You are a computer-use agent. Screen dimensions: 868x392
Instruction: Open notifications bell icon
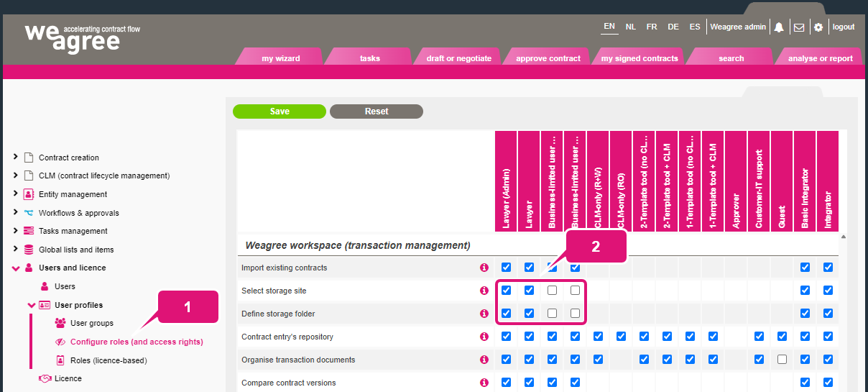coord(779,27)
